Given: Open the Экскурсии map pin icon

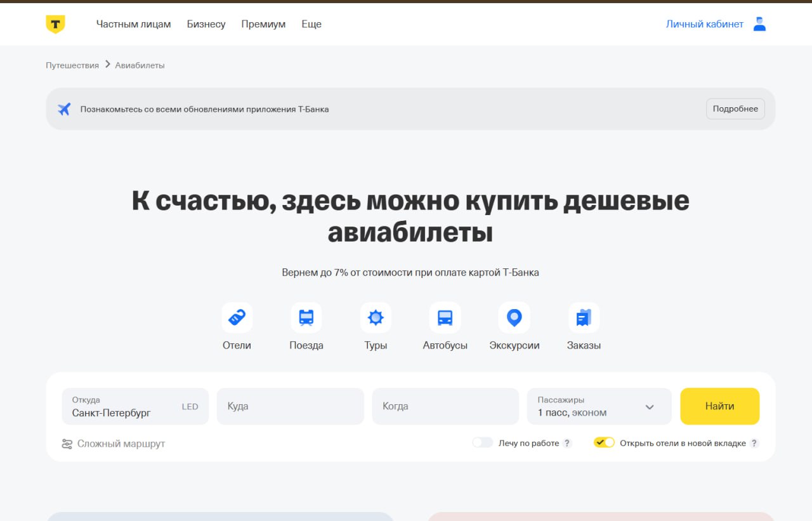Looking at the screenshot, I should click(x=514, y=317).
